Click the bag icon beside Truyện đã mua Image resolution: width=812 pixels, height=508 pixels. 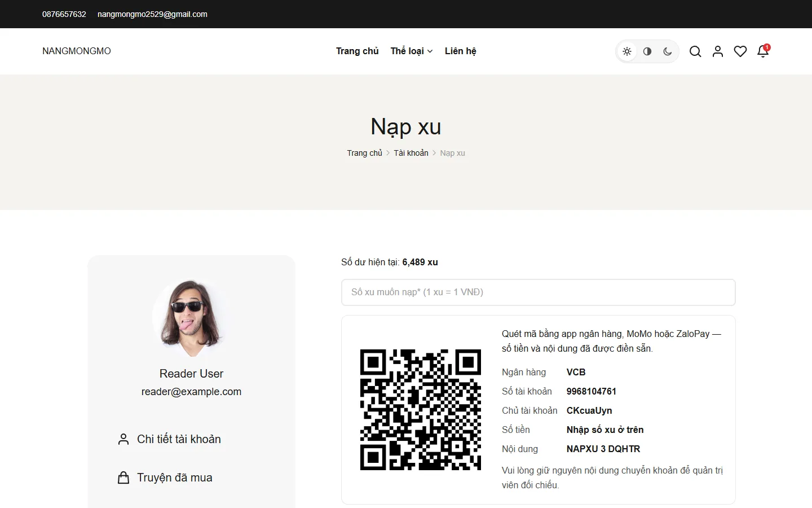pyautogui.click(x=123, y=478)
